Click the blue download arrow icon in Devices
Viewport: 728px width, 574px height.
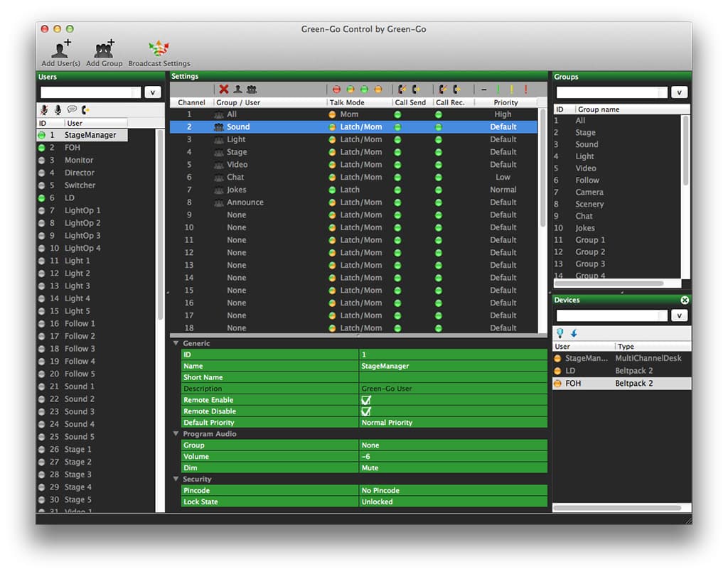574,332
